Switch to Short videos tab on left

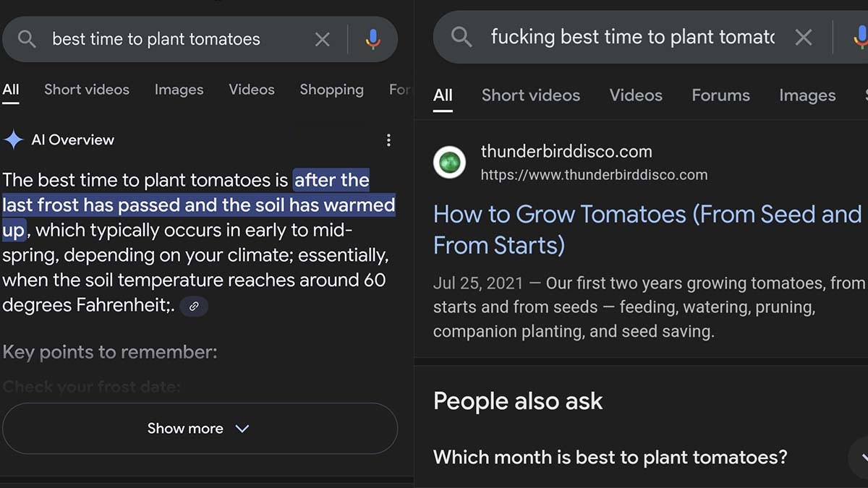[x=87, y=90]
